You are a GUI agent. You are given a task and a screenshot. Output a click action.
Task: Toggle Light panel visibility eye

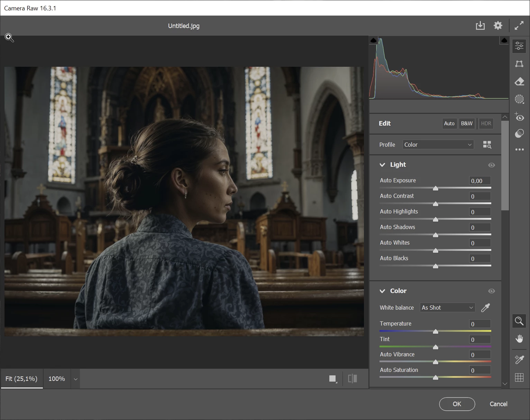[x=491, y=165]
